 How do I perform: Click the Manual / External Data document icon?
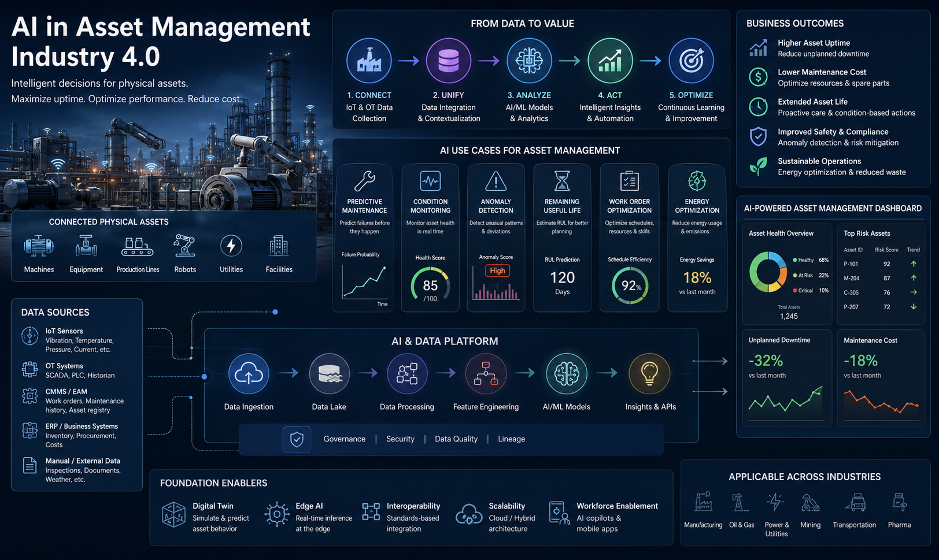click(29, 465)
